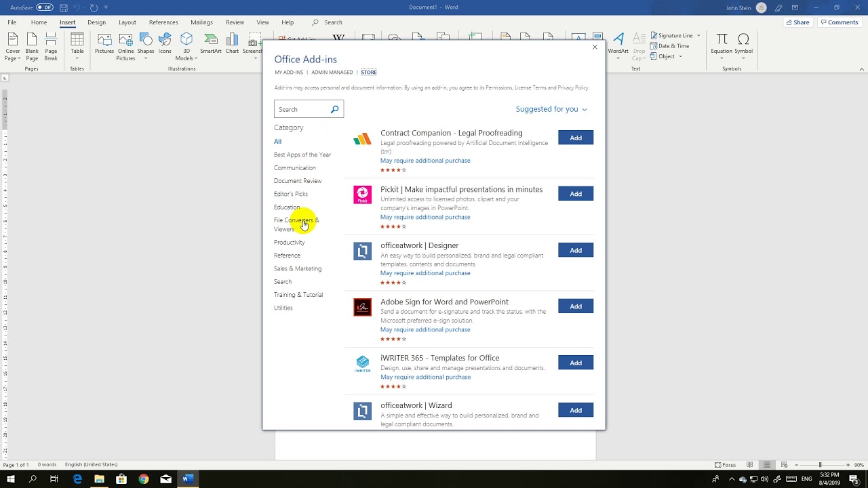Click the add-ins search magnifier icon
This screenshot has height=488, width=868.
coord(335,109)
